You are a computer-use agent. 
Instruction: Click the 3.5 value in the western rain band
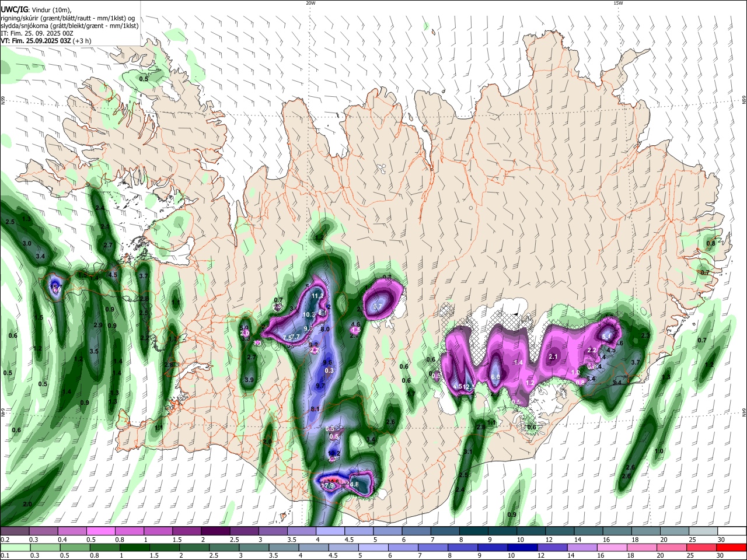(94, 352)
